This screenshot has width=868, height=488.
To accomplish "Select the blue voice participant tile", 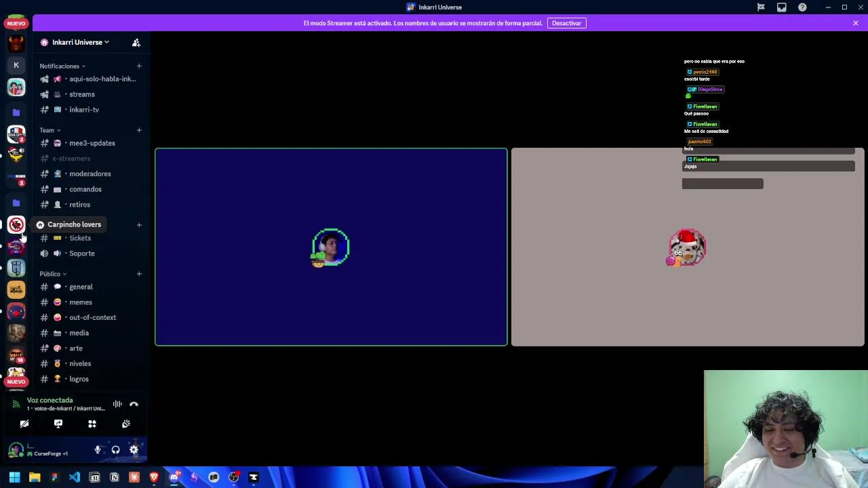I will pyautogui.click(x=331, y=247).
